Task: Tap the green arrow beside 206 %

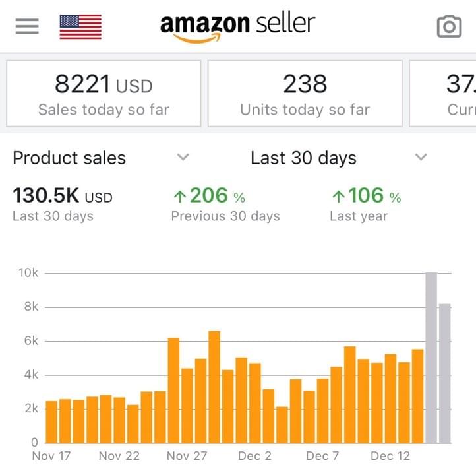Action: 179,197
